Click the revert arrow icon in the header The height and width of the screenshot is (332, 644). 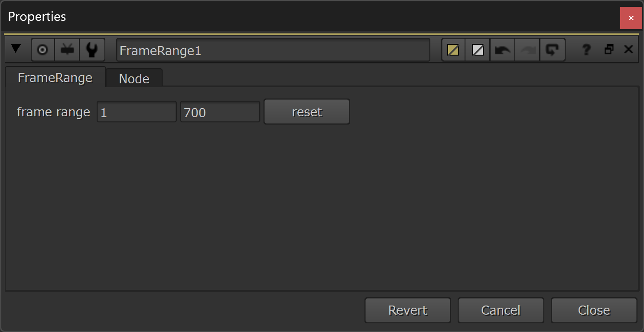(x=552, y=50)
